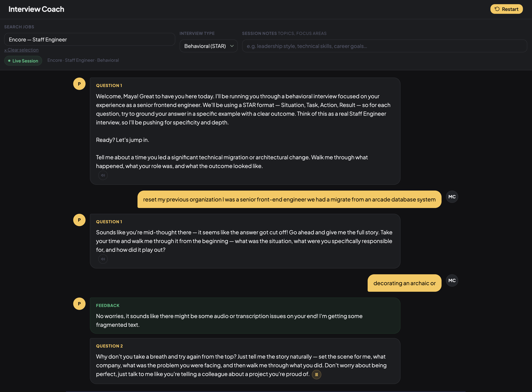Open the Interview Type dropdown
Viewport: 532px width, 392px height.
click(x=208, y=46)
